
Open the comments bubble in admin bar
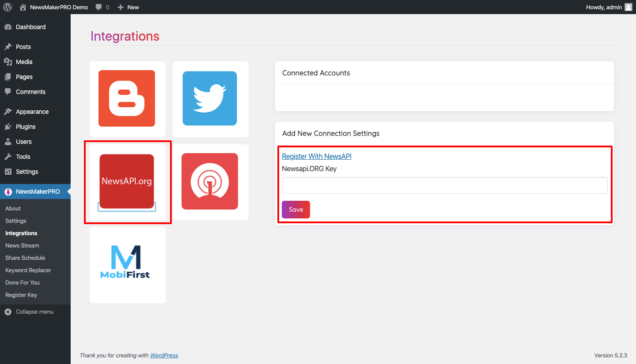99,7
